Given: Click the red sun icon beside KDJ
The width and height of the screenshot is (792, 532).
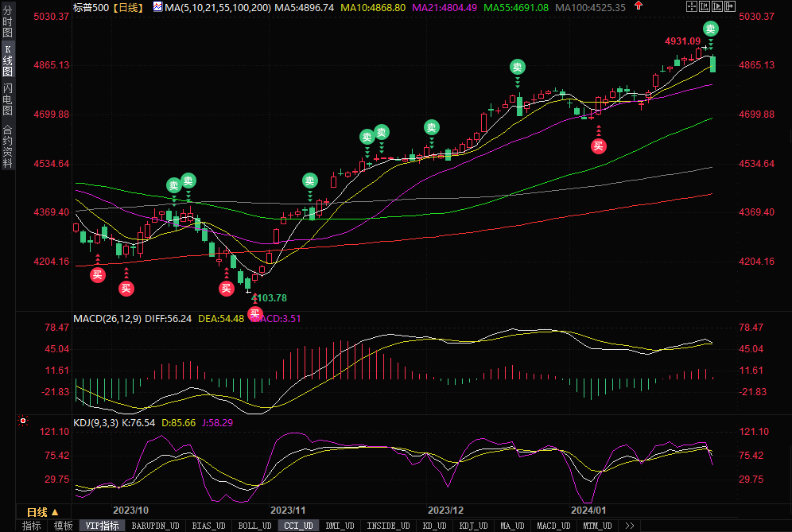Looking at the screenshot, I should [23, 421].
